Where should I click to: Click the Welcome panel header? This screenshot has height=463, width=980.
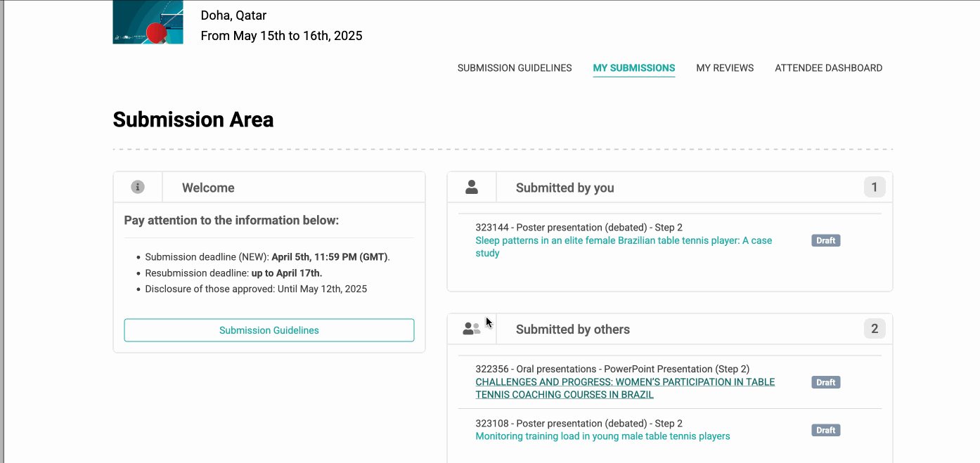coord(269,188)
